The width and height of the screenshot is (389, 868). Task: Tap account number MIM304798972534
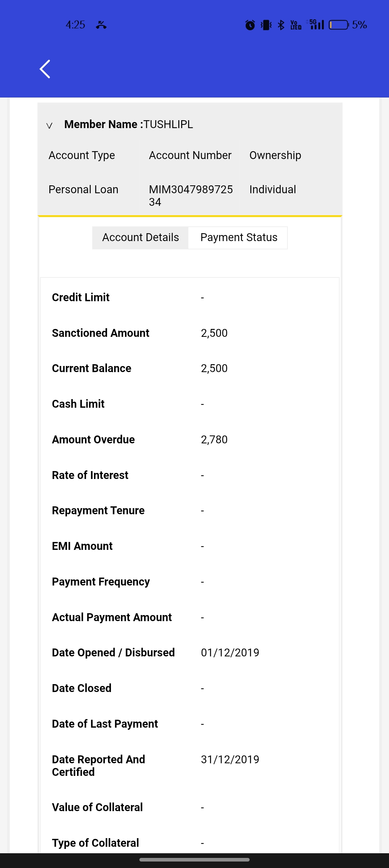coord(191,195)
